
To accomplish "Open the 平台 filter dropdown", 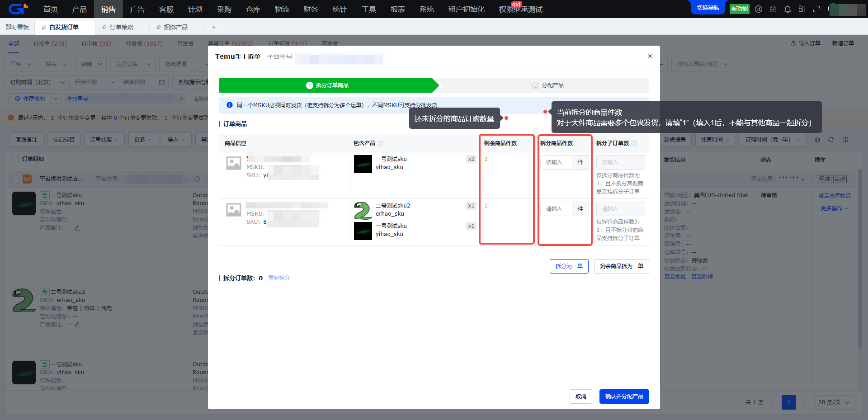I will tap(20, 64).
